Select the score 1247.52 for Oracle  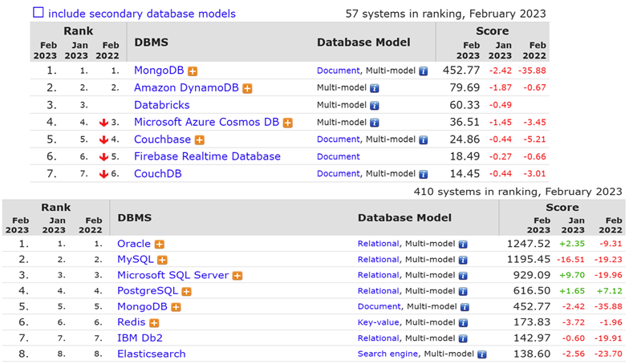pos(528,244)
